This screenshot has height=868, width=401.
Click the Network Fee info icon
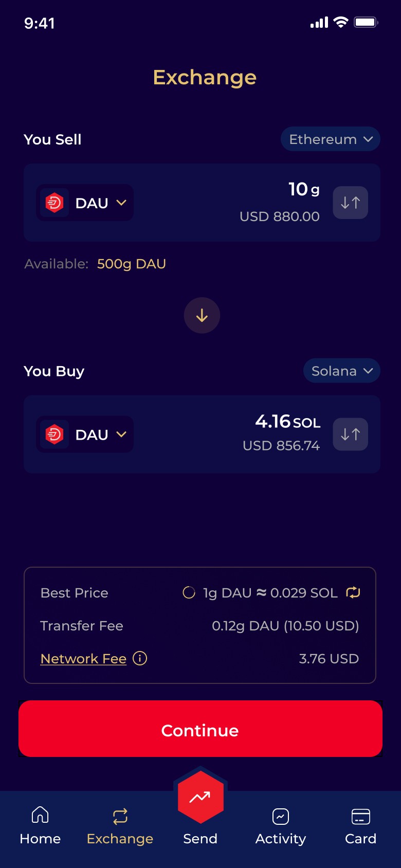point(140,658)
